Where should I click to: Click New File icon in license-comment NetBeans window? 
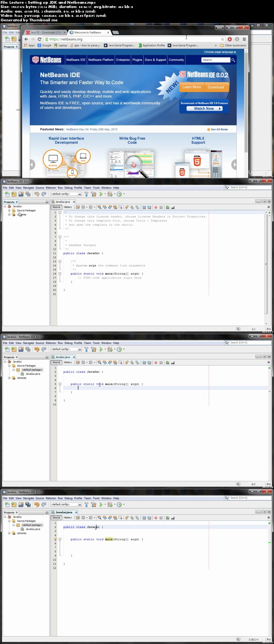tap(7, 194)
